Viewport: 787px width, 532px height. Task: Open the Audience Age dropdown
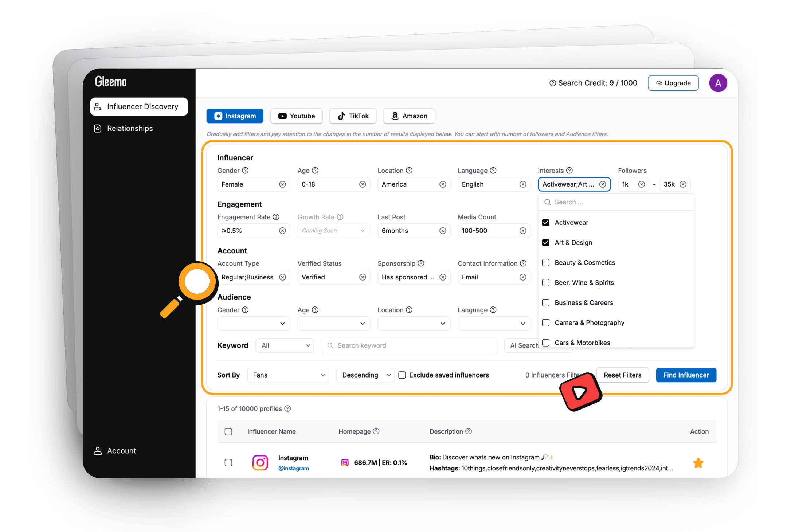334,324
